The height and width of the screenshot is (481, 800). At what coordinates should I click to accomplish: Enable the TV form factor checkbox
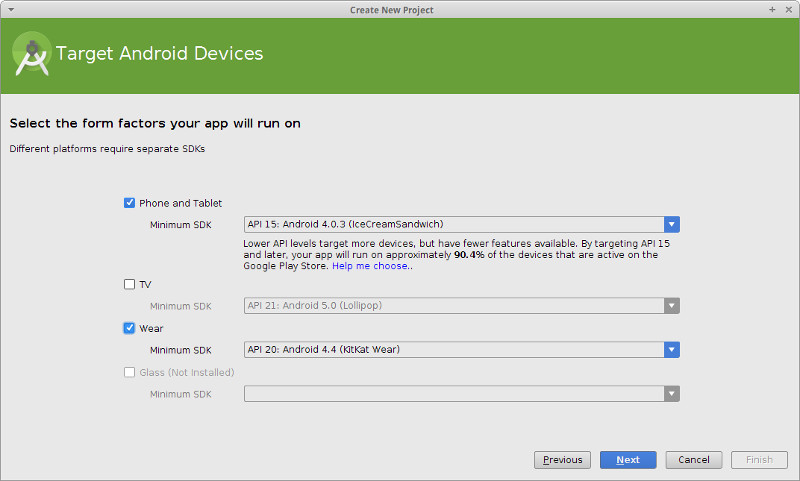click(x=129, y=284)
